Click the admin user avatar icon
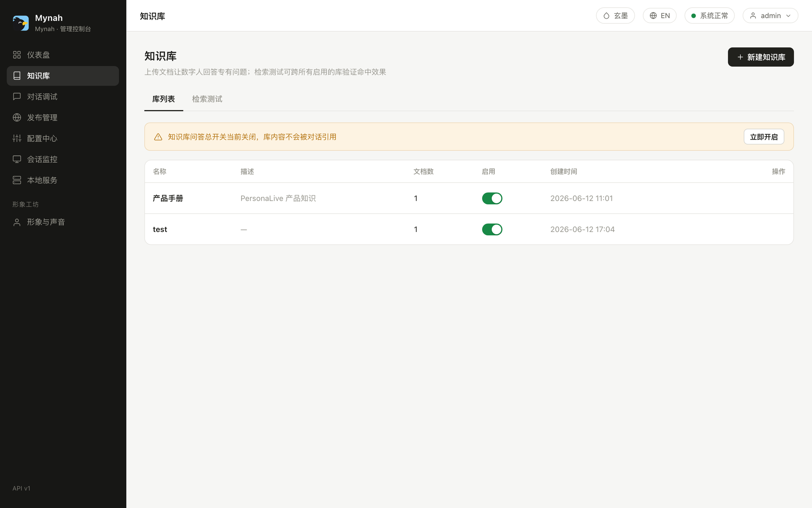812x508 pixels. pos(753,16)
